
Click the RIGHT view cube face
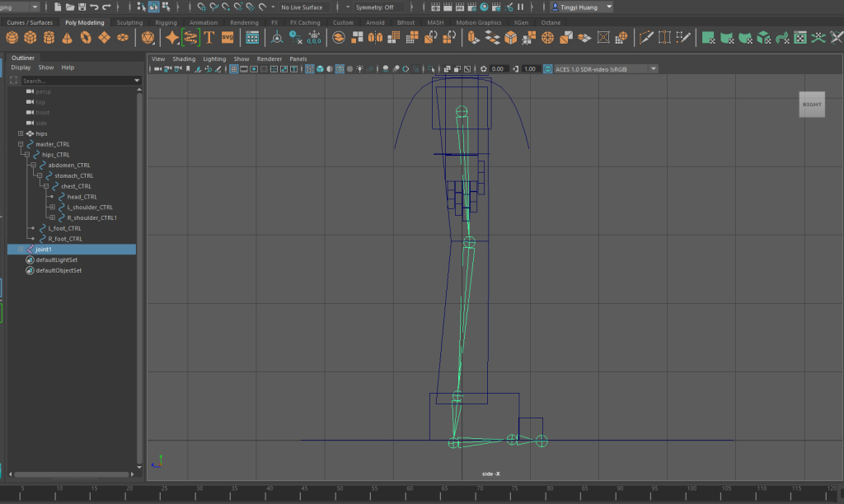tap(812, 105)
